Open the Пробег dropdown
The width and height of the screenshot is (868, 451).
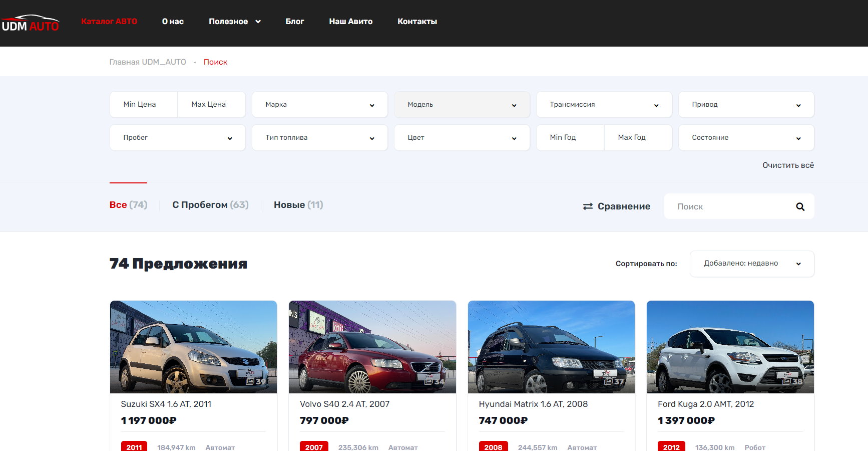click(178, 137)
